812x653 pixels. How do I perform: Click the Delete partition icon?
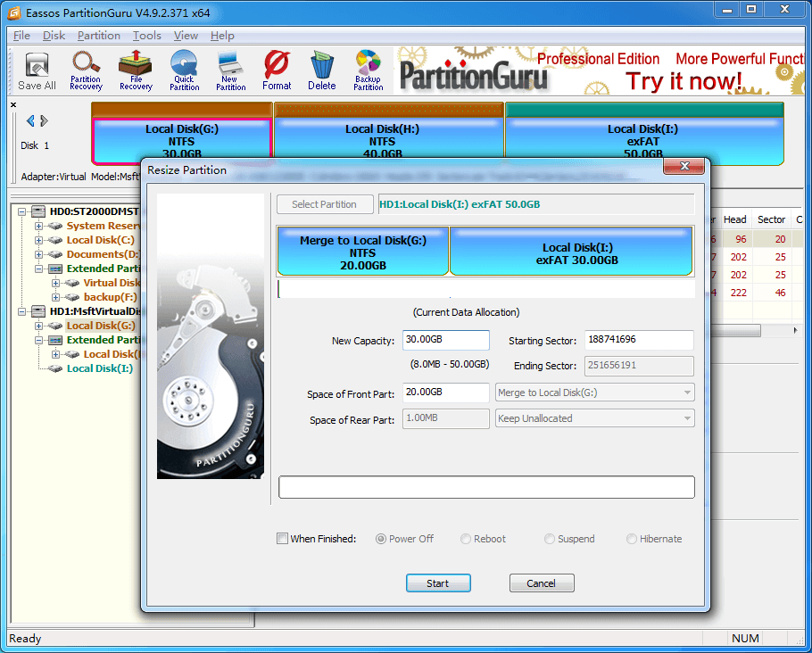coord(321,71)
